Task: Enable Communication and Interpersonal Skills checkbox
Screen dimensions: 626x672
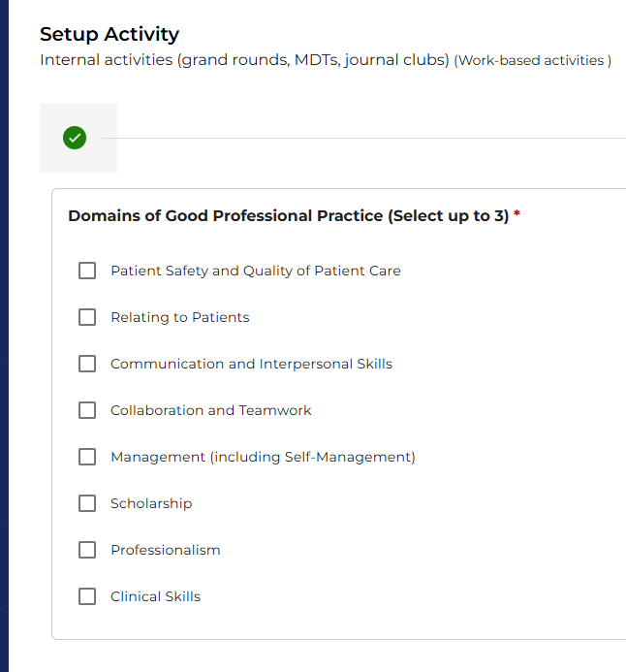Action: click(x=87, y=364)
